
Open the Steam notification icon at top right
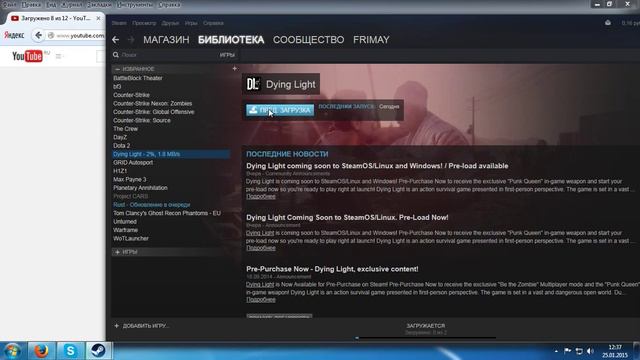[608, 23]
